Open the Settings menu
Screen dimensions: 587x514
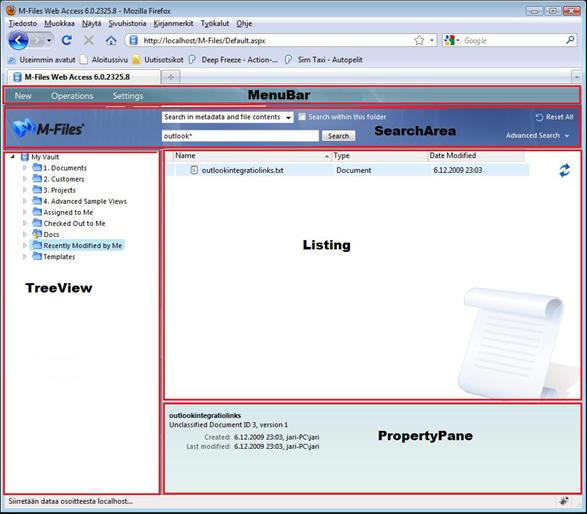point(128,96)
